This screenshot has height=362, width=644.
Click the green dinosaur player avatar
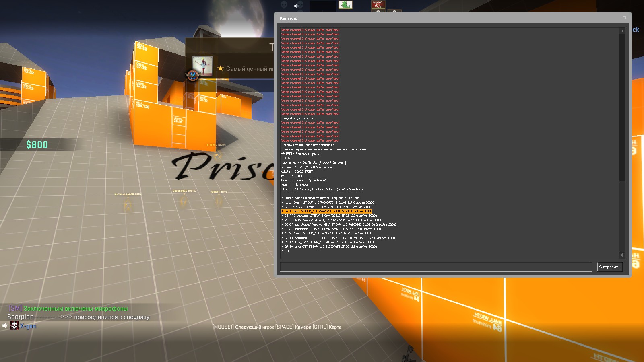[345, 5]
